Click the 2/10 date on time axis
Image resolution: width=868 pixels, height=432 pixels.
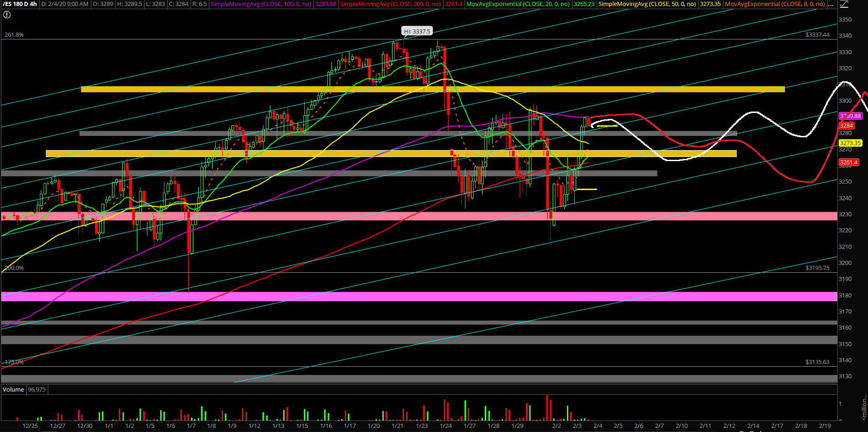(x=682, y=426)
